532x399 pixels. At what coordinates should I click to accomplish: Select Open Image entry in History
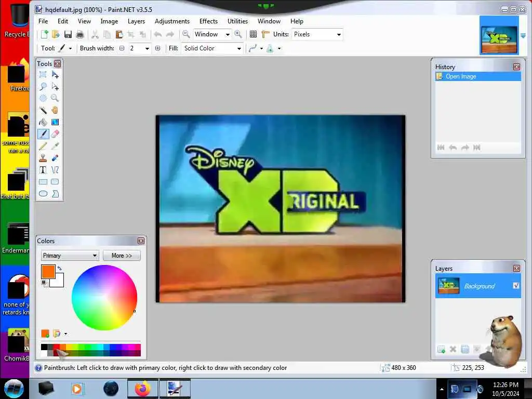tap(478, 76)
